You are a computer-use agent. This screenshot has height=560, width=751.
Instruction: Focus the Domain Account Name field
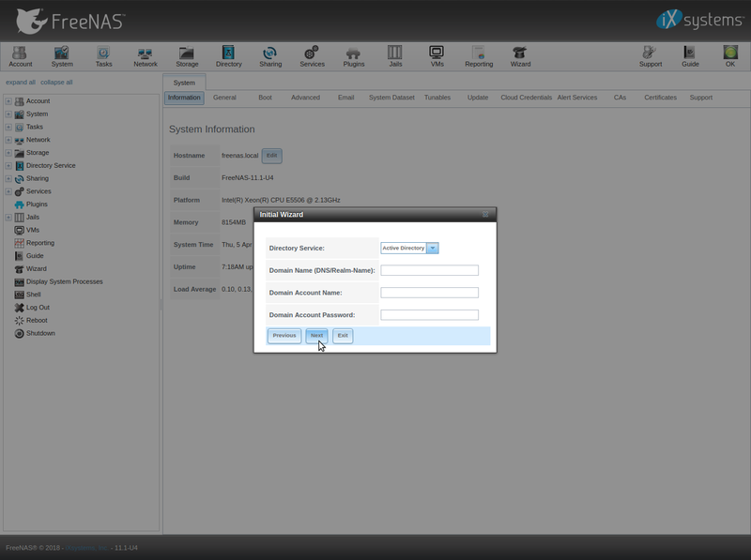pyautogui.click(x=429, y=293)
